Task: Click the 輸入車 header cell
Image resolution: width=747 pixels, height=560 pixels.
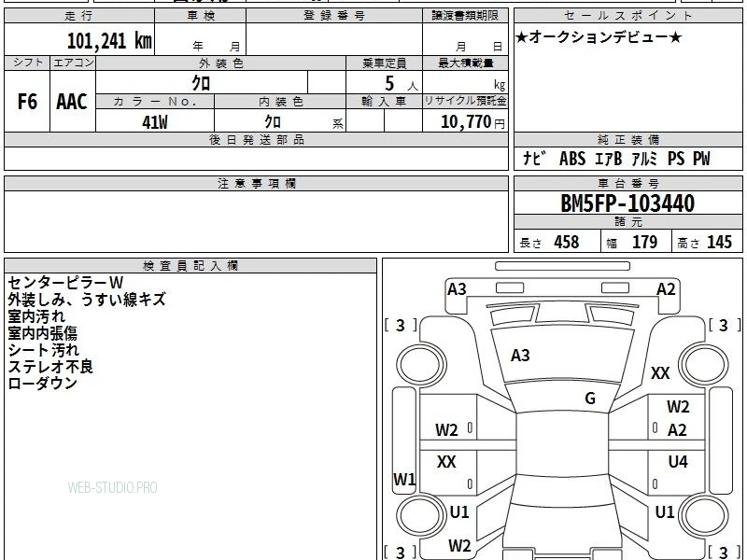Action: click(x=384, y=102)
